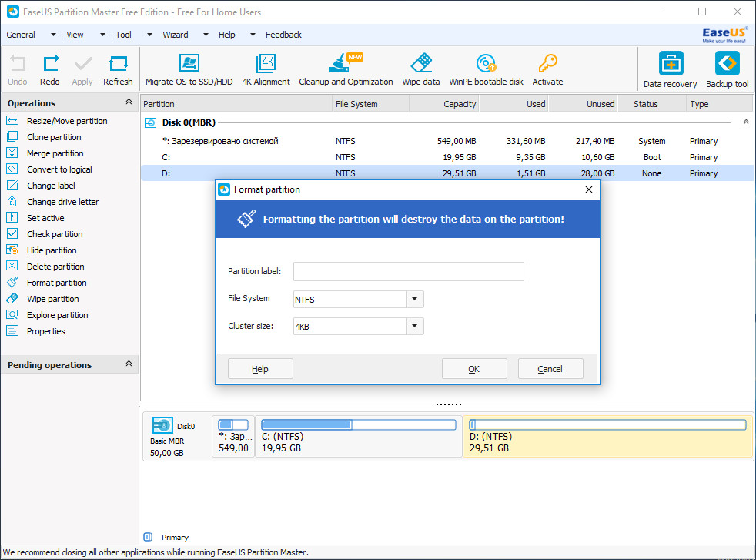Click the Partition label text field
The width and height of the screenshot is (756, 560).
pos(408,272)
